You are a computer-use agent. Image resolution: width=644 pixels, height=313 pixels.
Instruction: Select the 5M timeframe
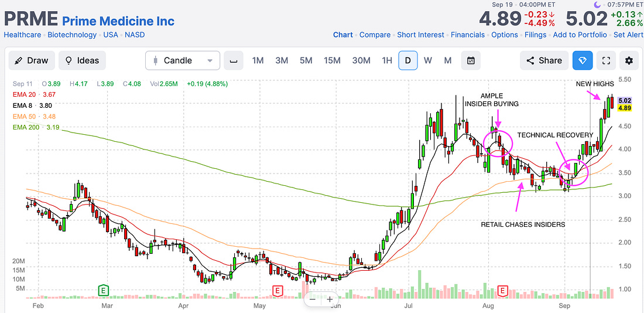click(x=306, y=60)
